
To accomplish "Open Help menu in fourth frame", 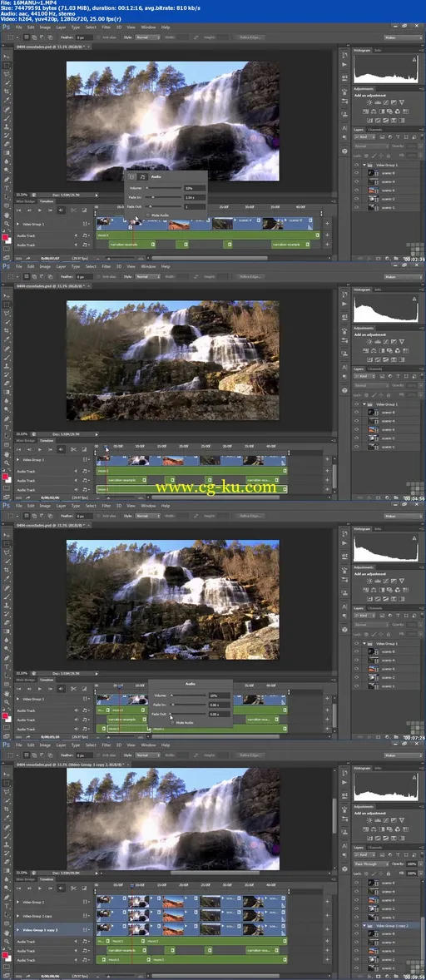I will 166,745.
